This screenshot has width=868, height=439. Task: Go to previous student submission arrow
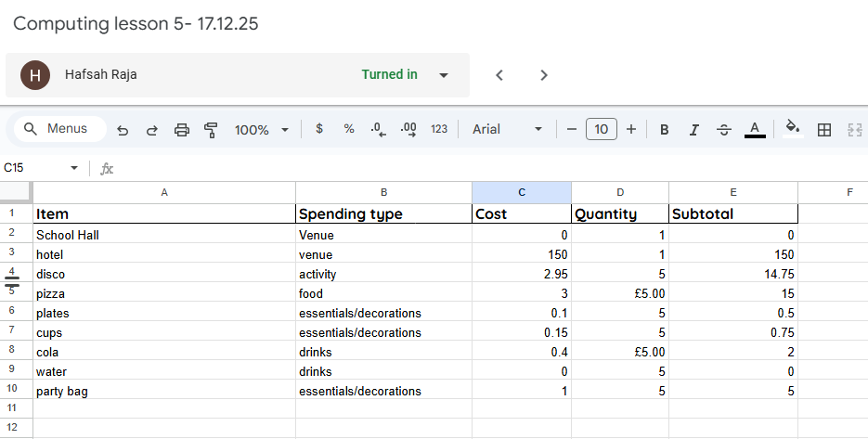coord(499,75)
